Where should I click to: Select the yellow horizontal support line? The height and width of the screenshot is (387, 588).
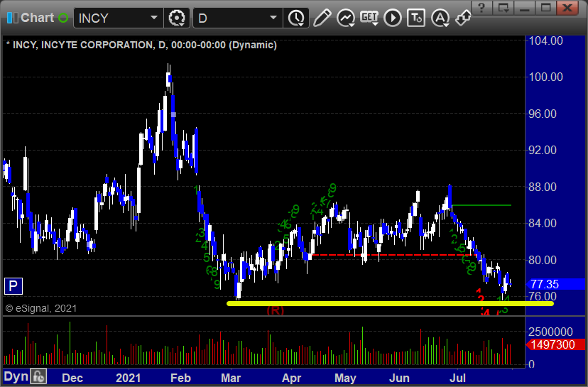pos(390,303)
